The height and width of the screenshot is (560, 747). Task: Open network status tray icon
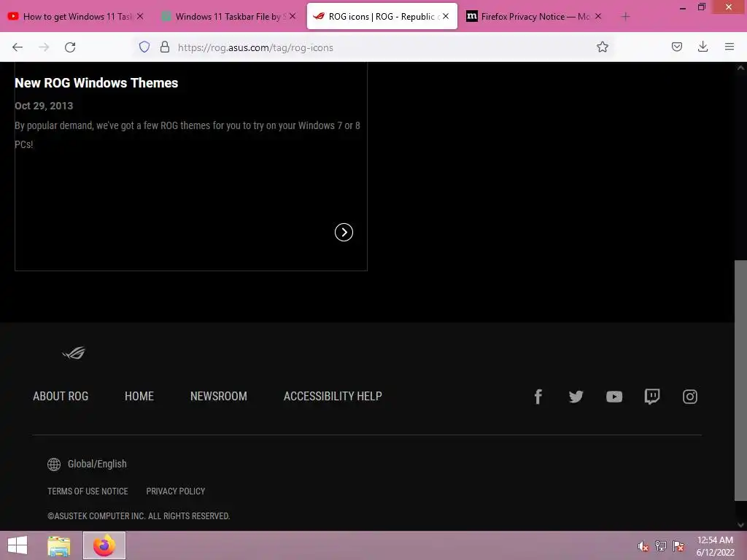pos(661,546)
